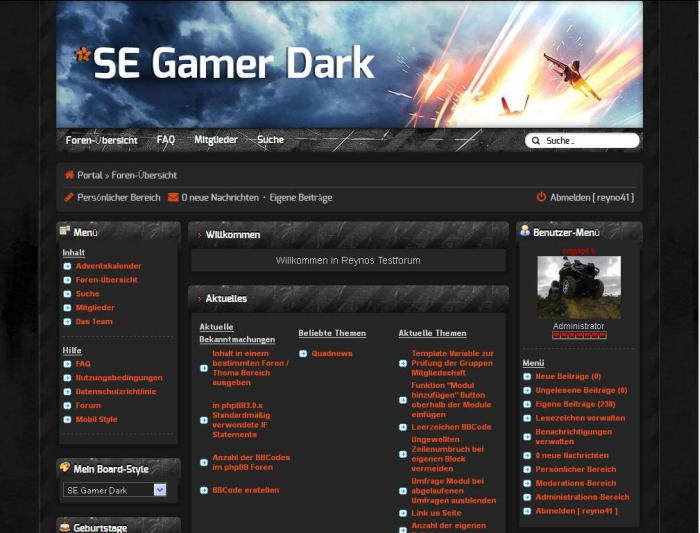Open the Adventskalender link in Menü
This screenshot has height=533, width=700.
click(x=108, y=266)
